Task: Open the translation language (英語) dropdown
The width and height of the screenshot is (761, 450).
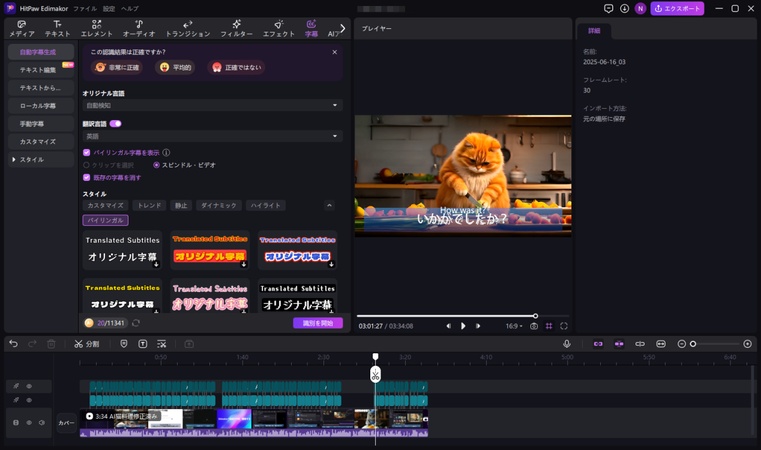Action: [x=212, y=136]
